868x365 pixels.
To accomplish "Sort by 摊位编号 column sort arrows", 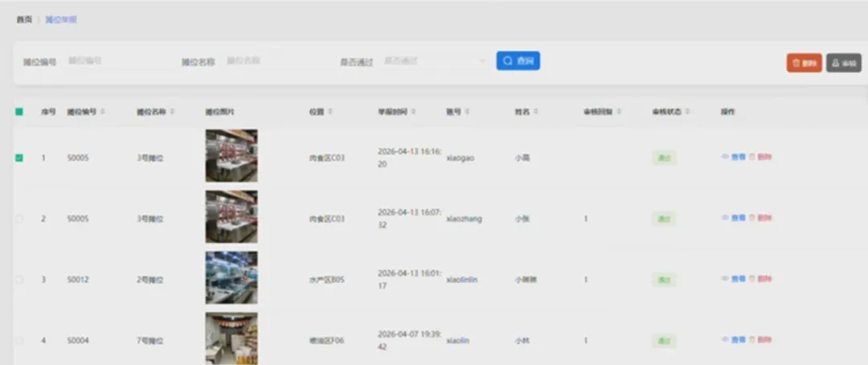I will (x=103, y=112).
